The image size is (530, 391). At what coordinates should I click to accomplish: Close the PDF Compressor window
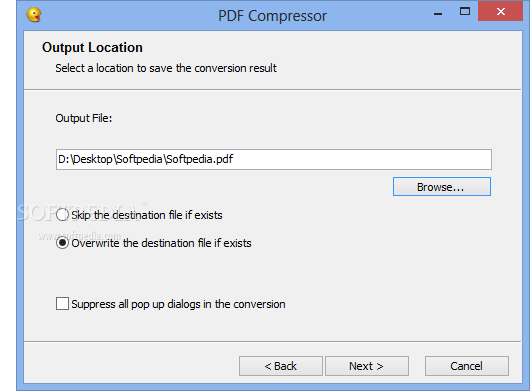[500, 11]
